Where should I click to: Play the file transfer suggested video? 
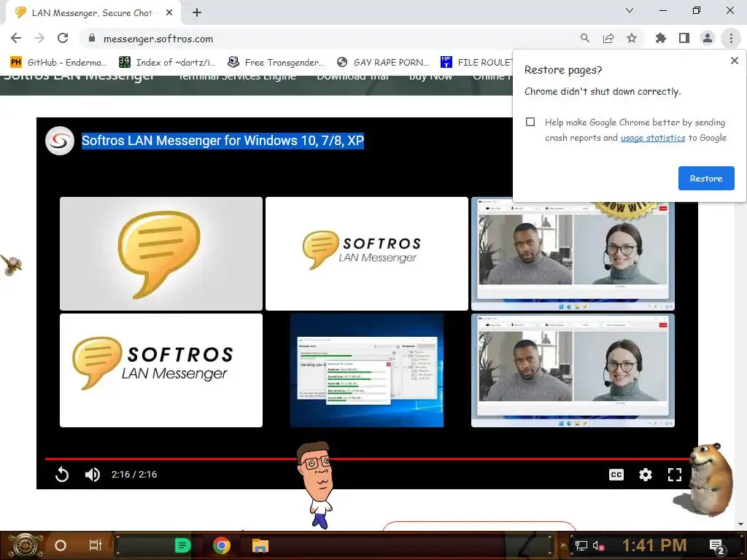(367, 370)
